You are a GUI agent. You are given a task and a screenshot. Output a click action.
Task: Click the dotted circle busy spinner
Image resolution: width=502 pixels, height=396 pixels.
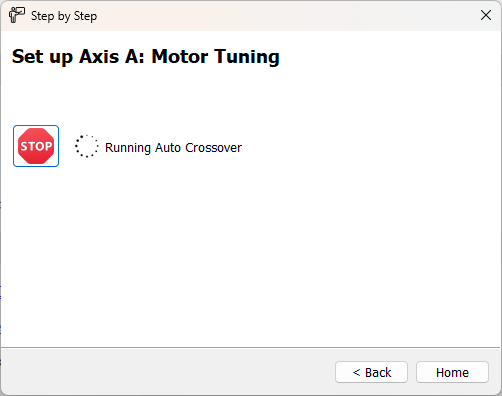pyautogui.click(x=86, y=146)
